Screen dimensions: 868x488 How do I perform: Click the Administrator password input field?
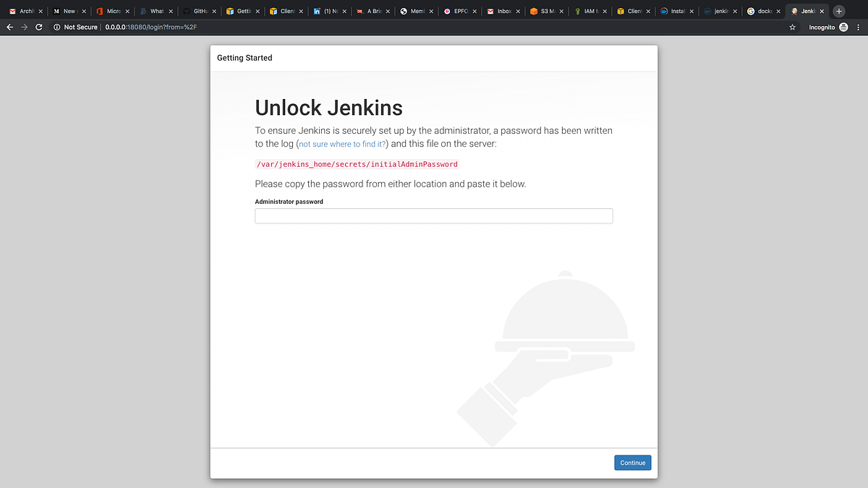433,215
